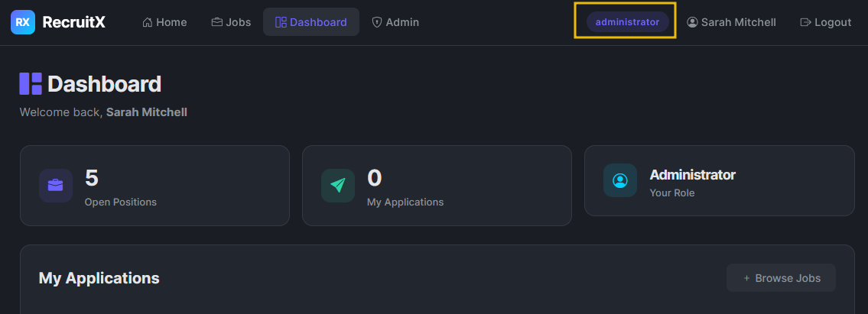Click the My Applications section heading
This screenshot has height=314, width=868.
(99, 278)
